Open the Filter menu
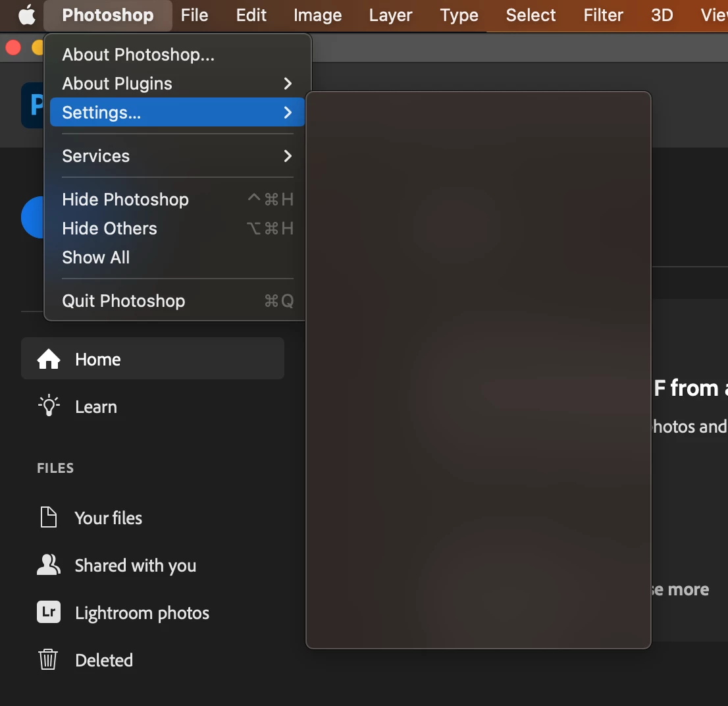 (603, 15)
